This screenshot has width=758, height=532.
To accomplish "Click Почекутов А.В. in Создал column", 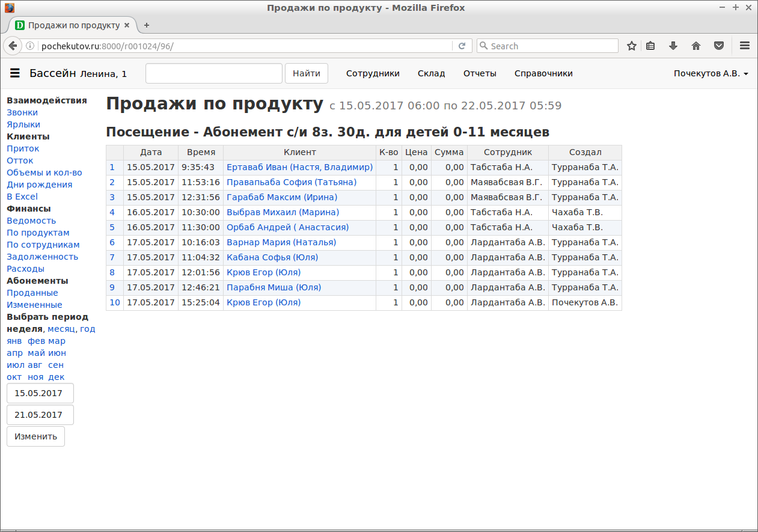I will point(585,302).
